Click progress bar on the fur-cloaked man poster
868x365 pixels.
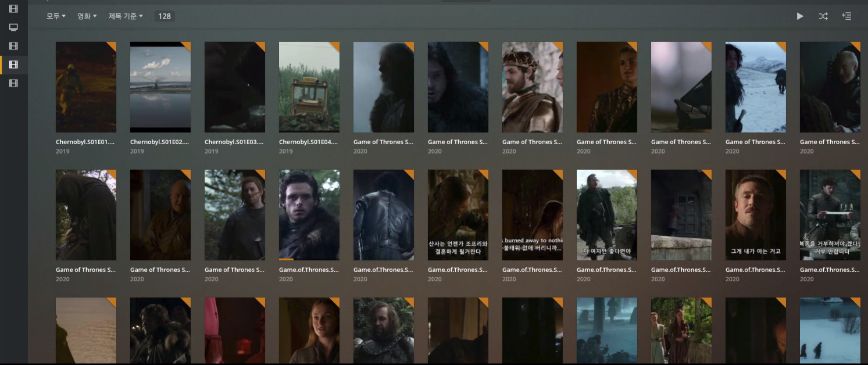pyautogui.click(x=309, y=259)
